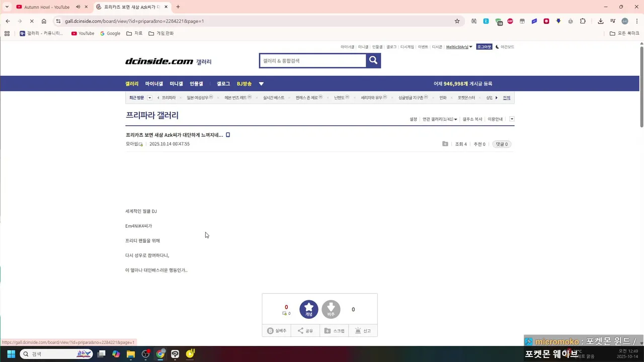Open the Chrome profile avatar
The width and height of the screenshot is (644, 362).
coord(625,21)
